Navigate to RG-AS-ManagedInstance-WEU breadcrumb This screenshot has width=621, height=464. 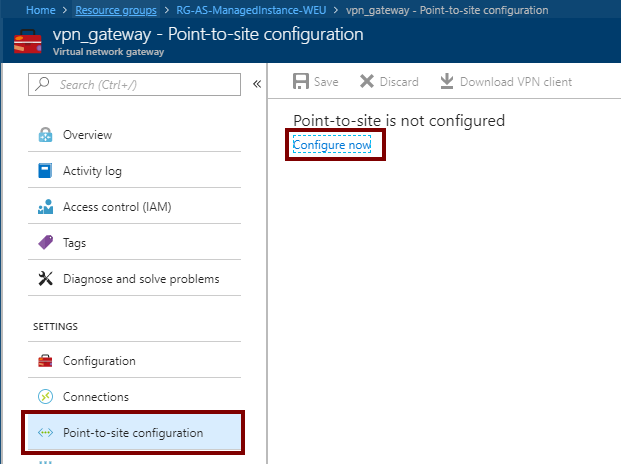click(251, 10)
